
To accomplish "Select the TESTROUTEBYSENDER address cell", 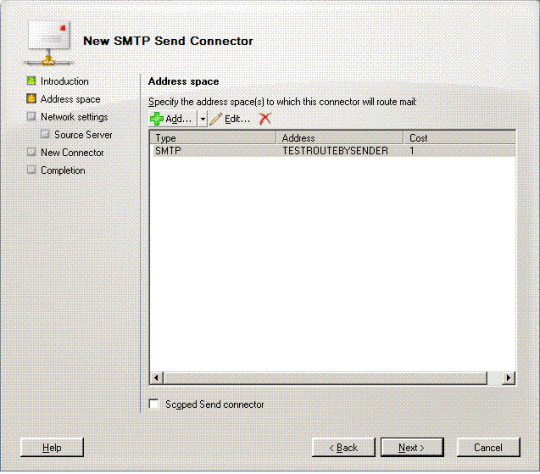I will tap(335, 151).
